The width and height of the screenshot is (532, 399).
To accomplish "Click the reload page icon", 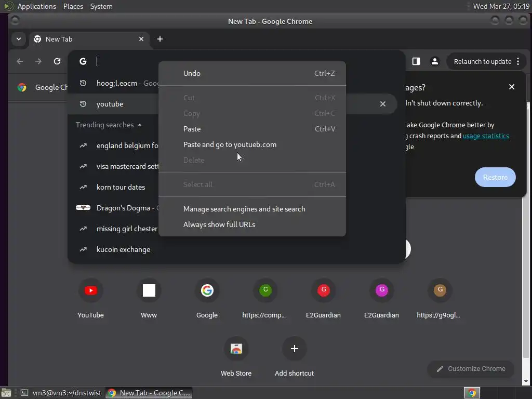I will pyautogui.click(x=57, y=61).
